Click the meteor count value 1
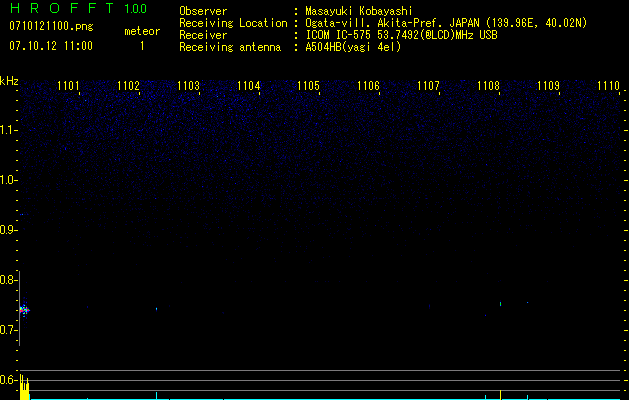629x400 pixels. 142,46
